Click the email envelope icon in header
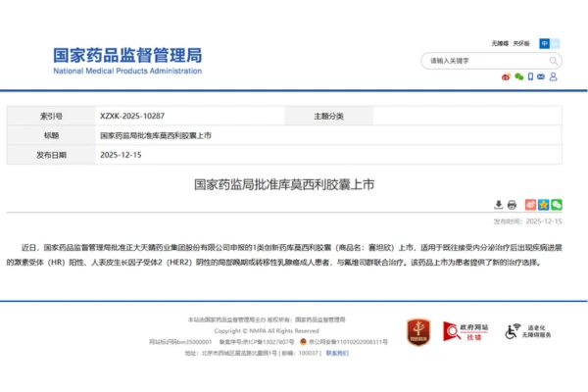 [542, 76]
